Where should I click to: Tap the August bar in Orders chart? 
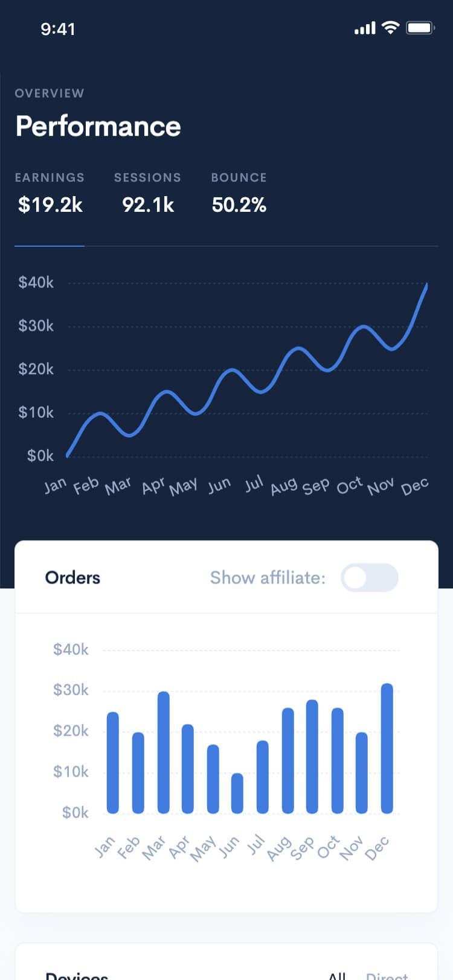pos(288,760)
